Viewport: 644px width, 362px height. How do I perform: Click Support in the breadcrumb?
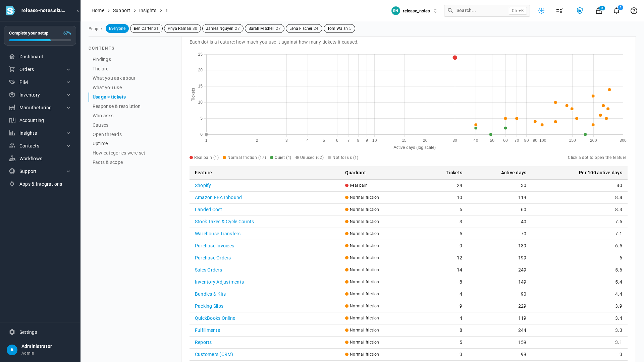coord(121,10)
